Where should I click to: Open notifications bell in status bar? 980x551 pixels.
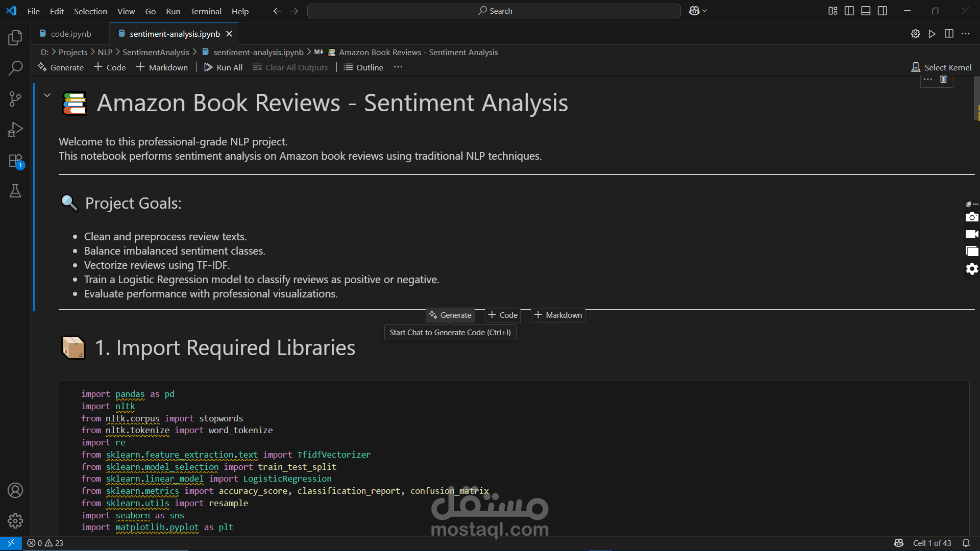tap(966, 543)
